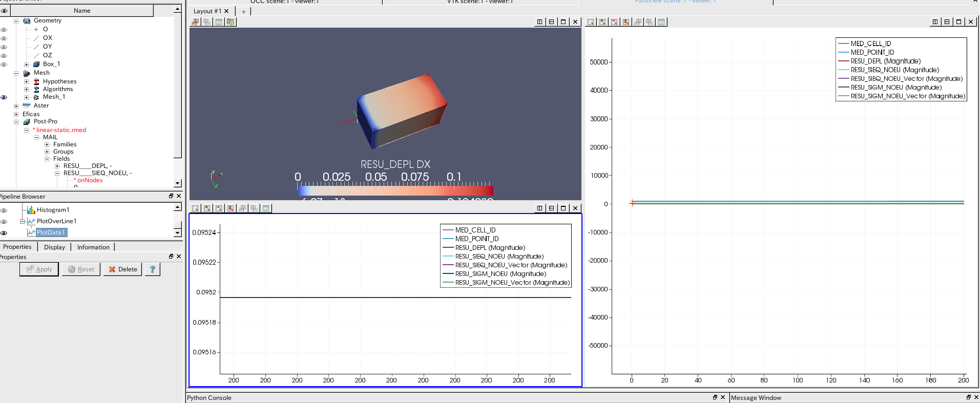Toggle PlotData1 visibility in pipeline
980x403 pixels.
pyautogui.click(x=4, y=233)
